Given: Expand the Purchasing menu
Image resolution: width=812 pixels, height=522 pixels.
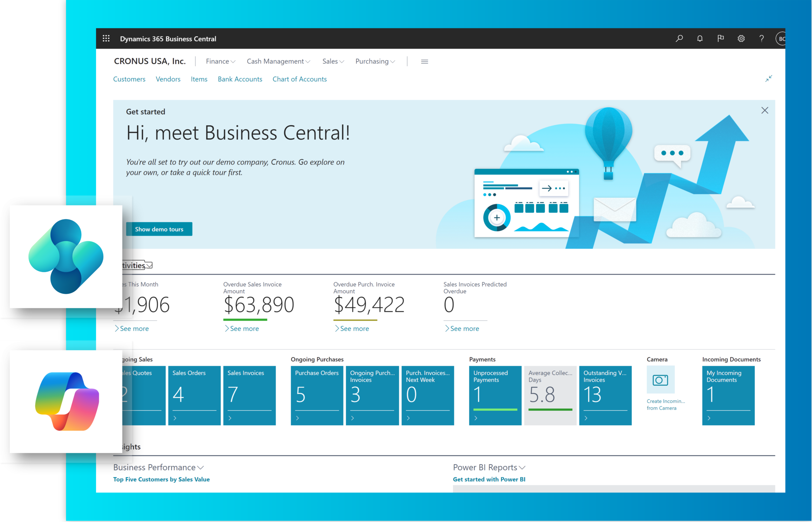Looking at the screenshot, I should [x=375, y=61].
